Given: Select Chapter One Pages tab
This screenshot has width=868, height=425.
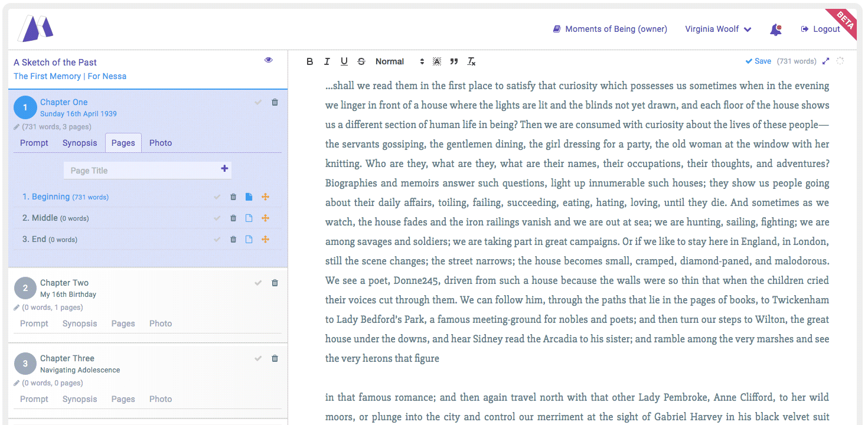Looking at the screenshot, I should (x=123, y=143).
